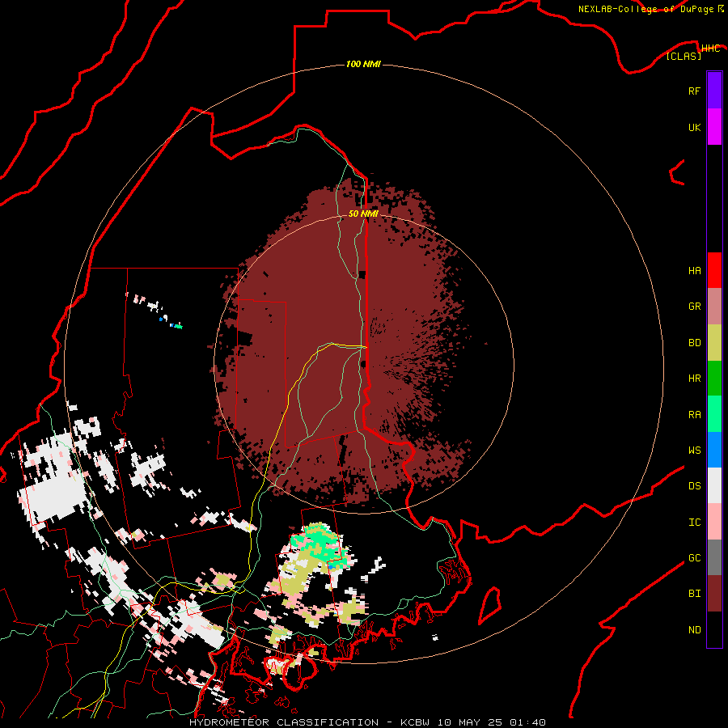Click the WS legend label
The image size is (728, 728).
click(x=694, y=451)
